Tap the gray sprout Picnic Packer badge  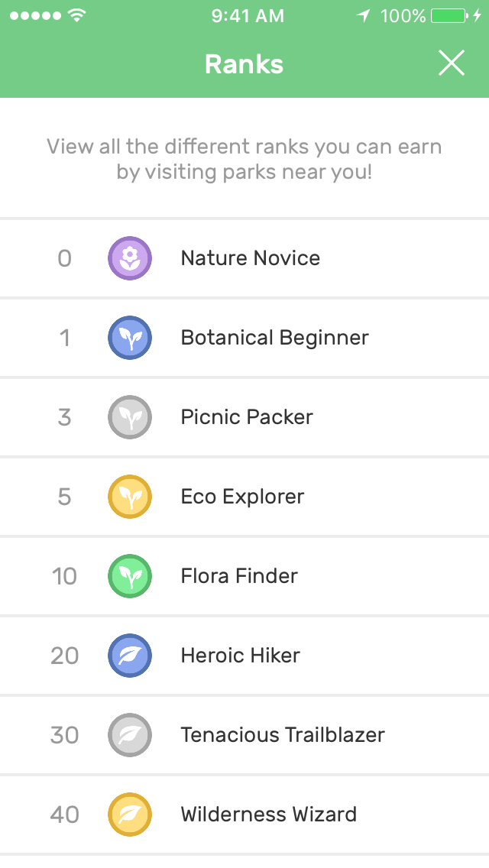tap(130, 417)
